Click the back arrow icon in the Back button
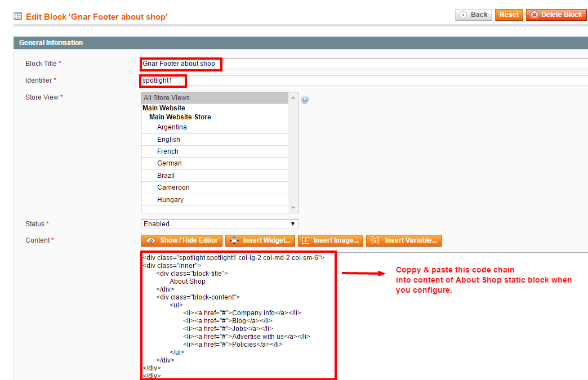 tap(463, 15)
